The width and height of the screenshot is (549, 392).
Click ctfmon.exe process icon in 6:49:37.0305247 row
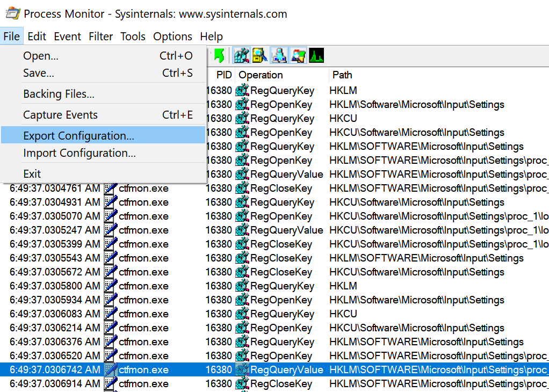[111, 230]
